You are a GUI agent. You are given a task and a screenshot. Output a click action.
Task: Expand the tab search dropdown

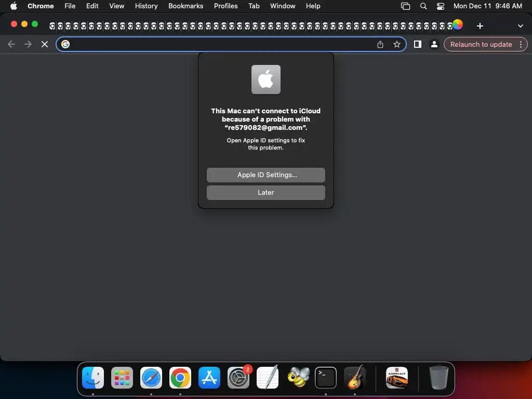pyautogui.click(x=520, y=26)
